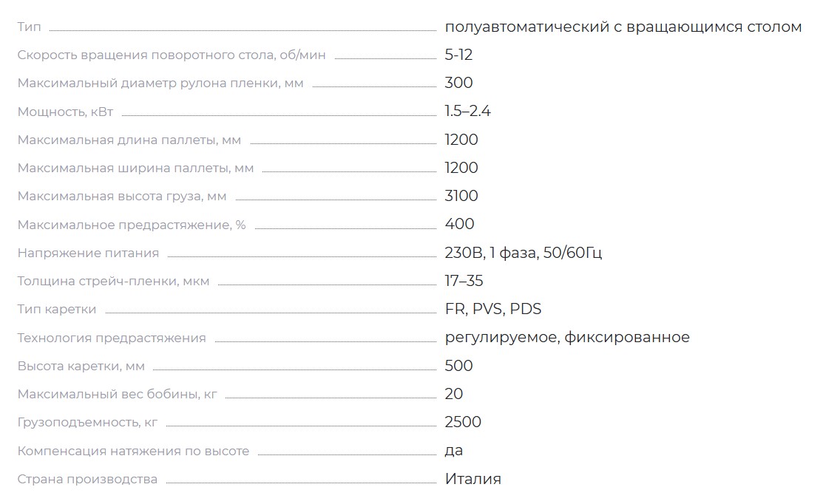This screenshot has width=823, height=504.
Task: Click the 'Мощность, кВт' label
Action: tap(65, 112)
